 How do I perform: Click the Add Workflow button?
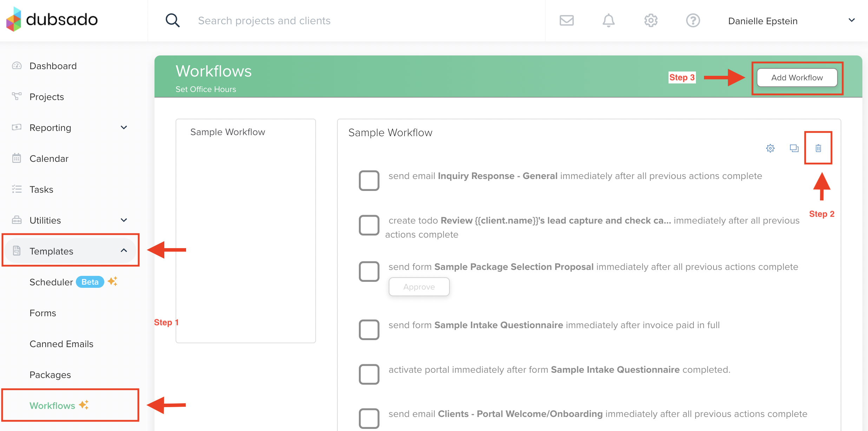[797, 78]
